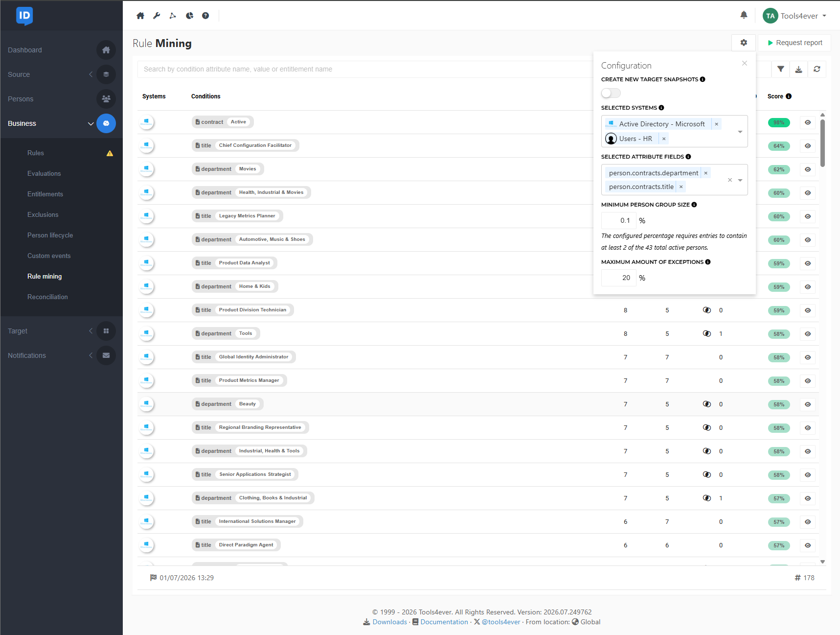Image resolution: width=840 pixels, height=635 pixels.
Task: Expand the Notifications menu chevron
Action: (91, 355)
